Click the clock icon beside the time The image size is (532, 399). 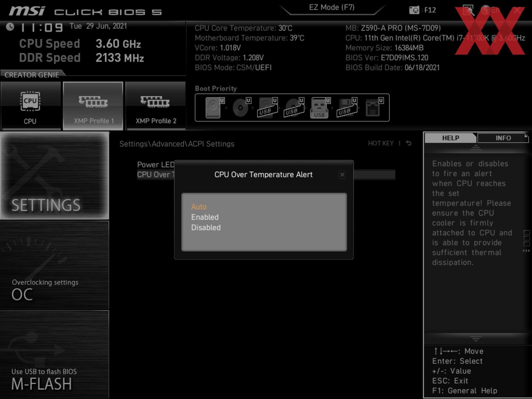click(10, 27)
